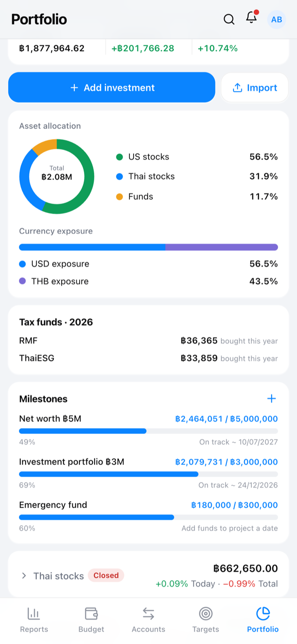297x644 pixels.
Task: Click the RMF tax fund row
Action: click(148, 341)
